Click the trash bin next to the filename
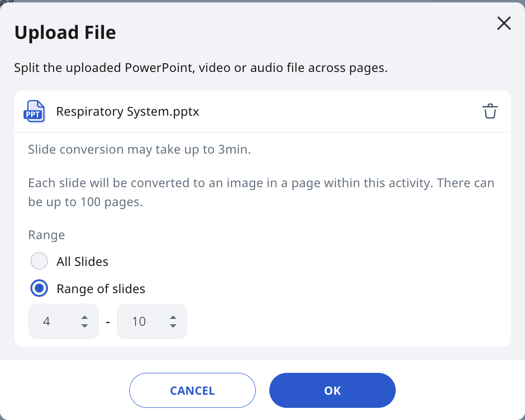 490,111
